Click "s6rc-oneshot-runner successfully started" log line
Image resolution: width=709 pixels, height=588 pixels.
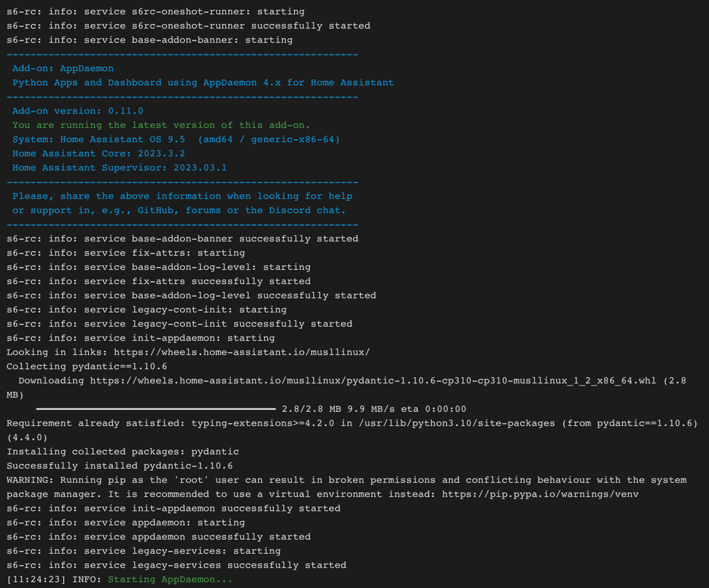click(x=188, y=26)
